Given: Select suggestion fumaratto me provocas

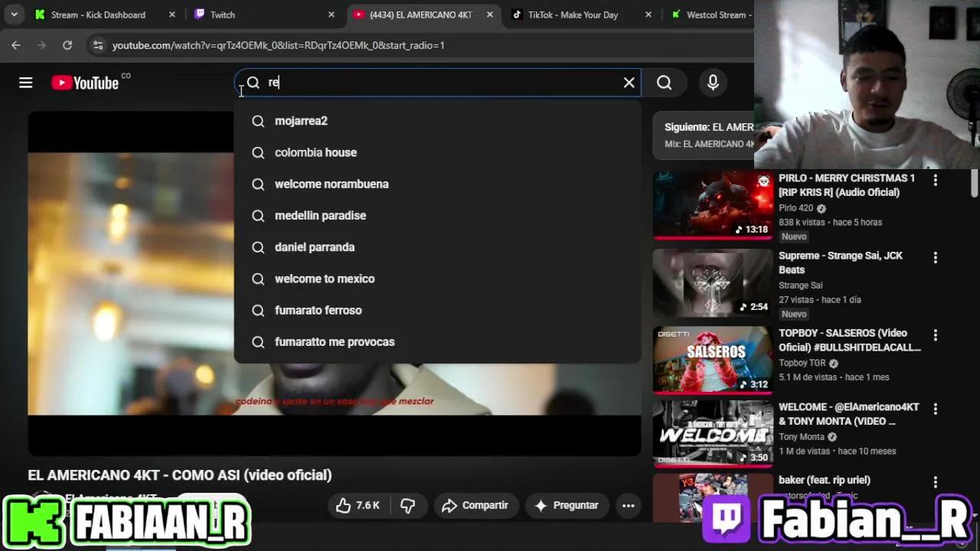Looking at the screenshot, I should tap(437, 341).
